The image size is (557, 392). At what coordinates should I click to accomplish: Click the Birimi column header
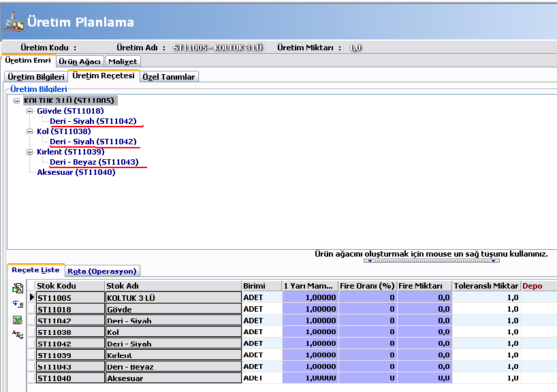(262, 286)
